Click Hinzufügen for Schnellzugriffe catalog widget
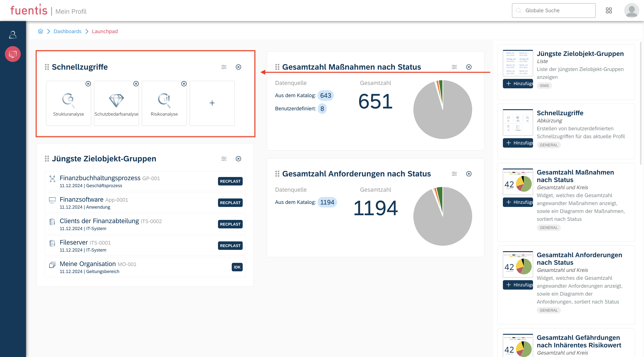The image size is (644, 357). (518, 143)
